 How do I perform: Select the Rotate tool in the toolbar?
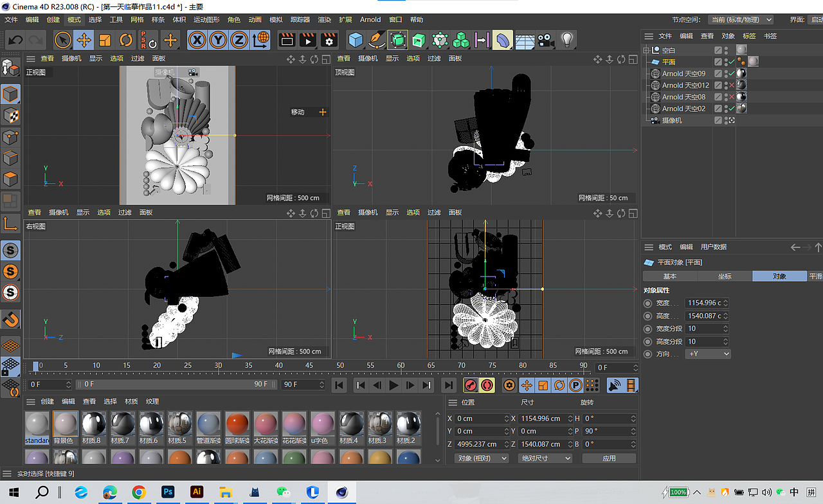click(125, 40)
